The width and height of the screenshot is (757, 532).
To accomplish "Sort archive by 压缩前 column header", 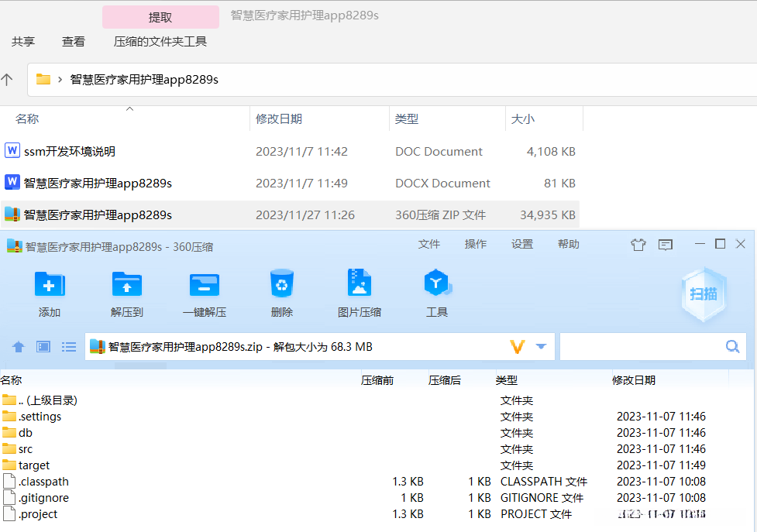I will pyautogui.click(x=377, y=380).
